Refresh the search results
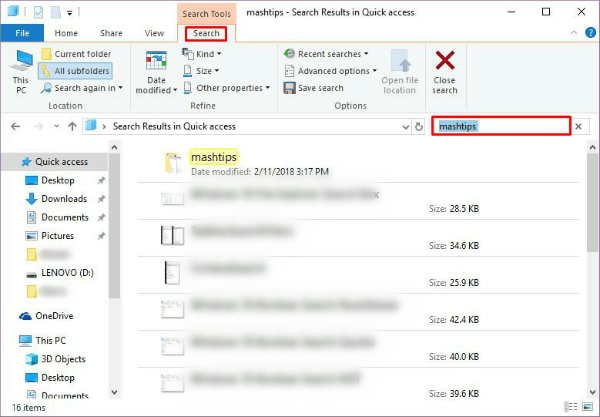 coord(419,127)
